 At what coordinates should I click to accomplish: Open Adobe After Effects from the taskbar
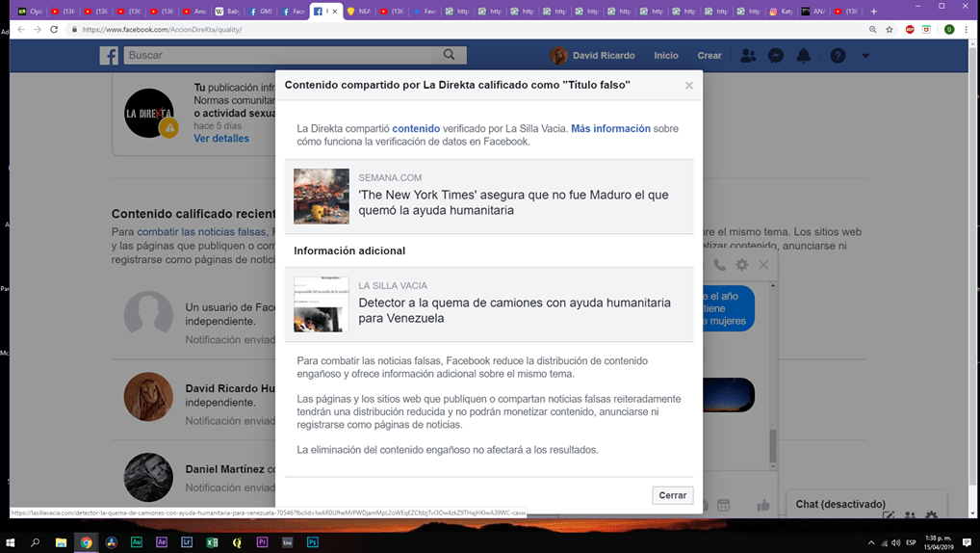point(162,541)
